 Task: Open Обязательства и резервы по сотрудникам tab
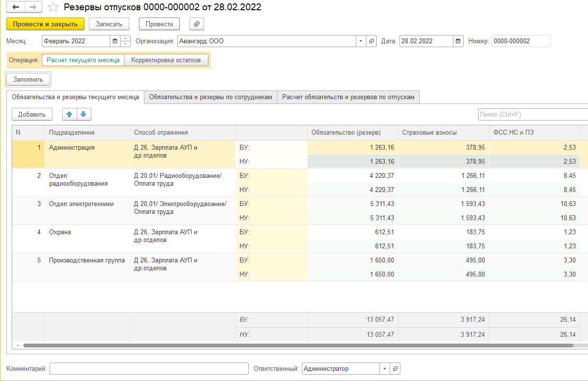(x=210, y=97)
